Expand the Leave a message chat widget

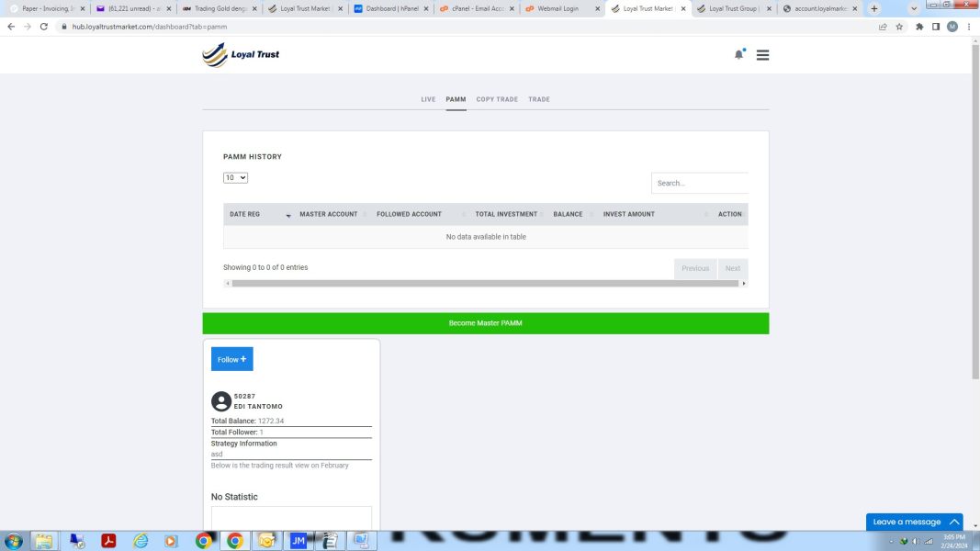pyautogui.click(x=915, y=522)
